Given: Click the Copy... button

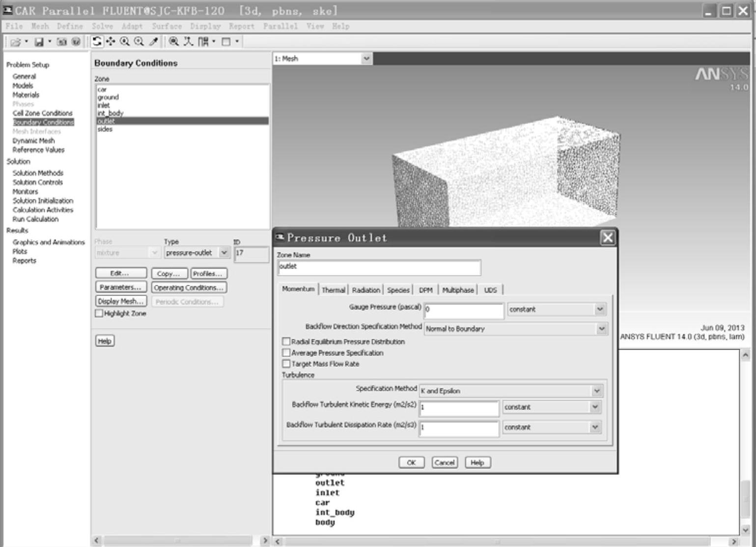Looking at the screenshot, I should point(169,273).
